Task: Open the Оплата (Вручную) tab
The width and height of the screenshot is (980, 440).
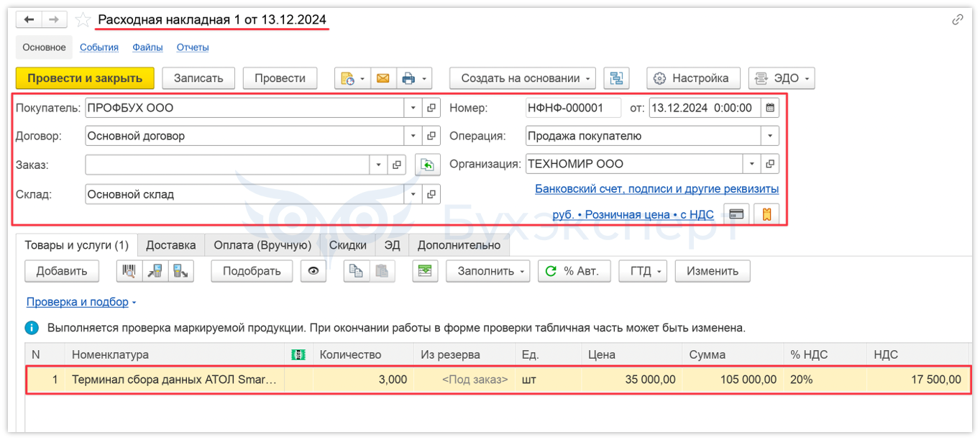Action: point(262,245)
